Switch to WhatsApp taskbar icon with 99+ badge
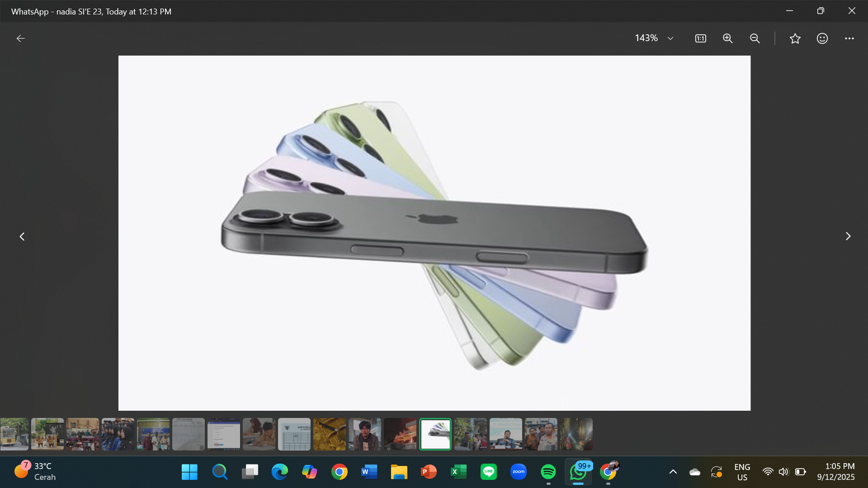Image resolution: width=868 pixels, height=488 pixels. (x=578, y=472)
